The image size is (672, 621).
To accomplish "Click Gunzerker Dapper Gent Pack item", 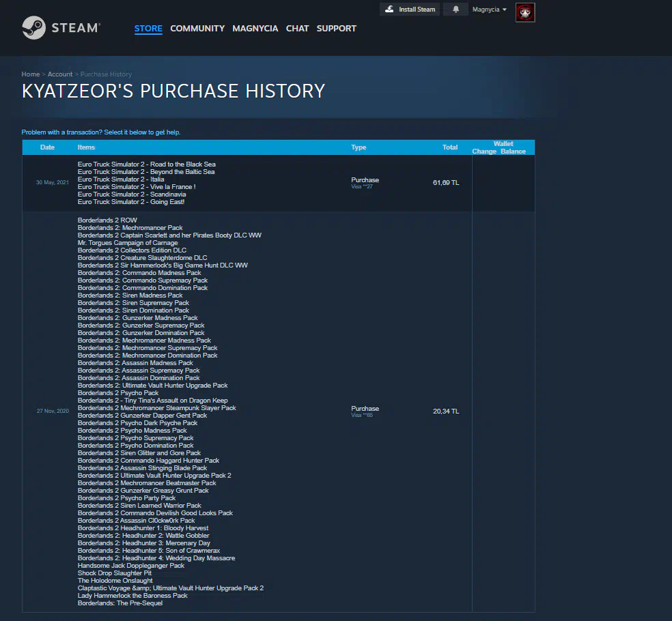I will [142, 416].
